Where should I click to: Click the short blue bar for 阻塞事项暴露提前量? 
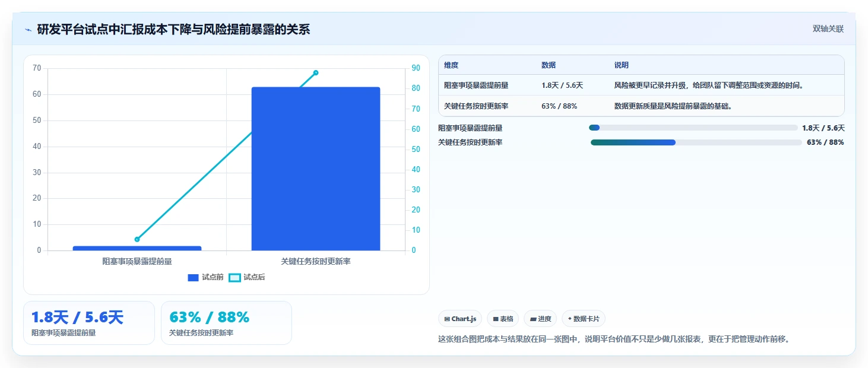(x=137, y=248)
